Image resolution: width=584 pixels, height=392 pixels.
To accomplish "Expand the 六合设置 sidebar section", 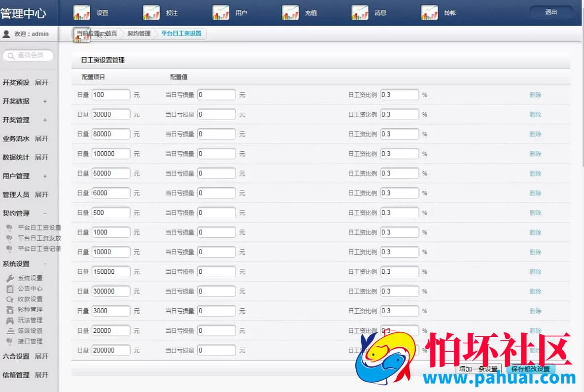I will point(41,356).
